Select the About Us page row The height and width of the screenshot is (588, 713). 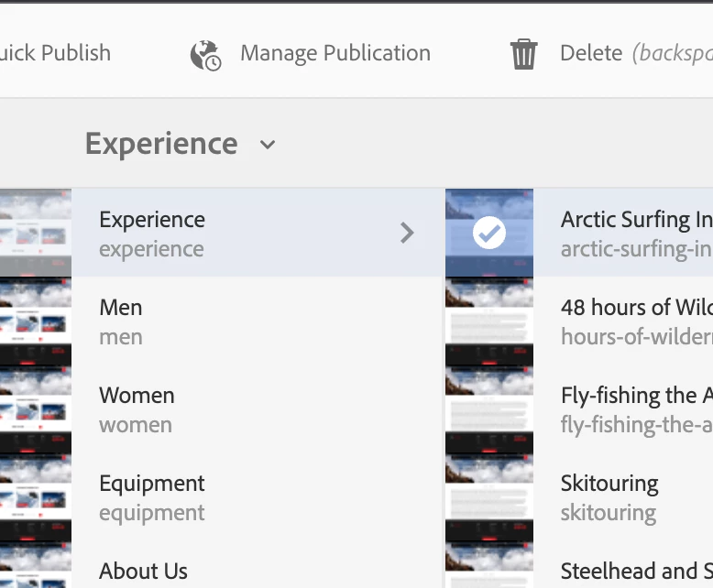257,572
